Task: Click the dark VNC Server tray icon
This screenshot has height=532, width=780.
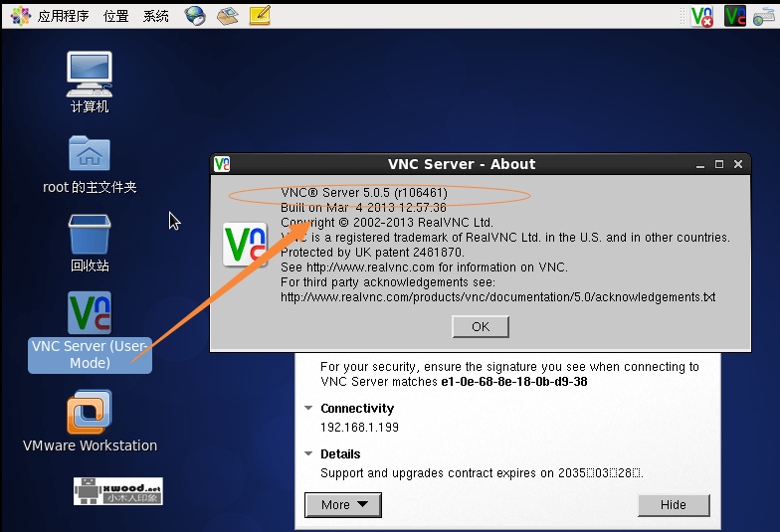Action: click(x=734, y=16)
